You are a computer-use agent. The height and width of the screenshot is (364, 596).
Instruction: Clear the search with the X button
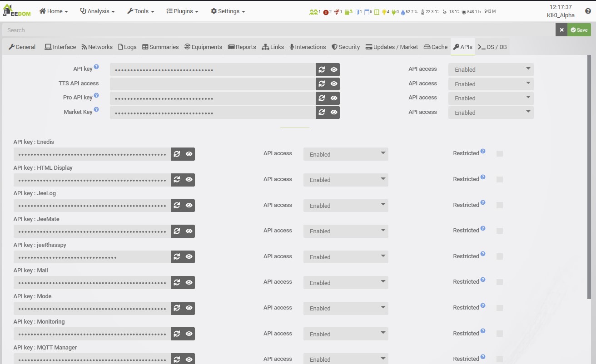561,30
